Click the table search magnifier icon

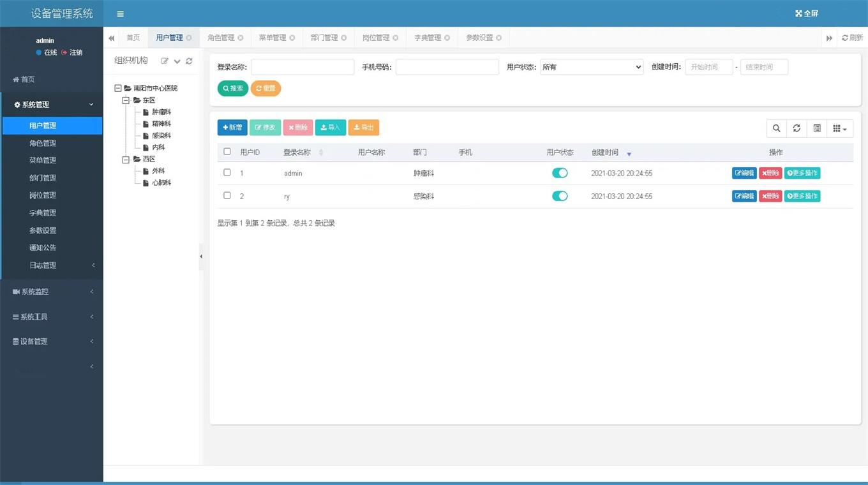pyautogui.click(x=777, y=128)
